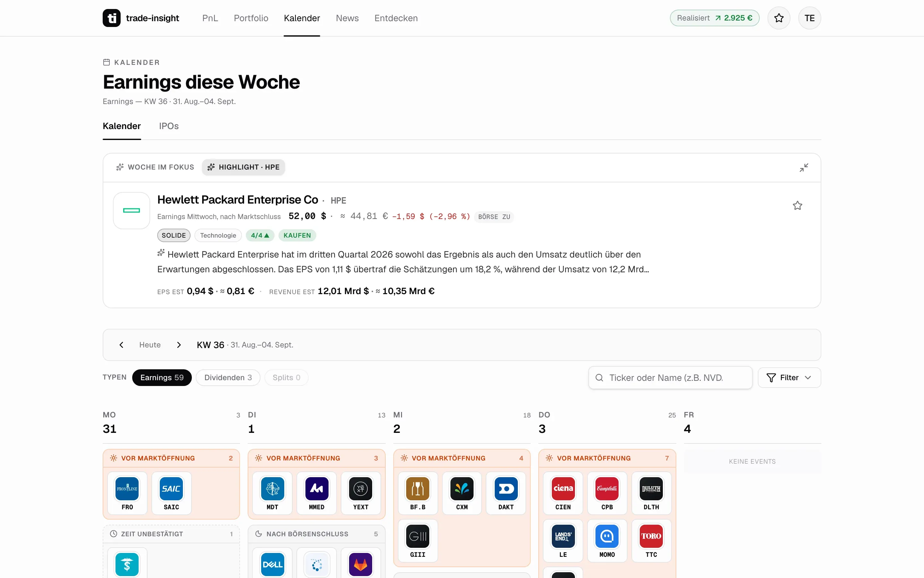Click the trade-insight logo icon
The width and height of the screenshot is (924, 578).
[112, 18]
